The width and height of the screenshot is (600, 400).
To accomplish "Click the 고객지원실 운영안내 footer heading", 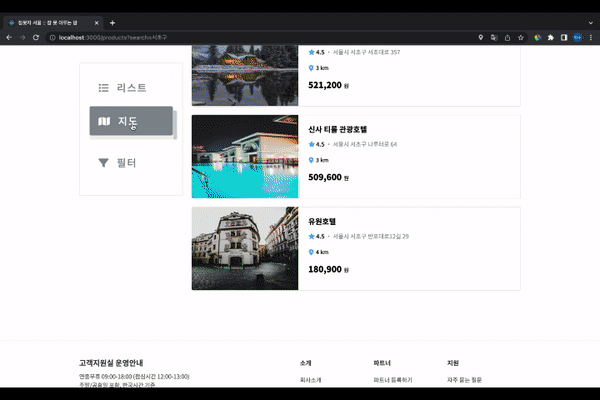I will (111, 363).
